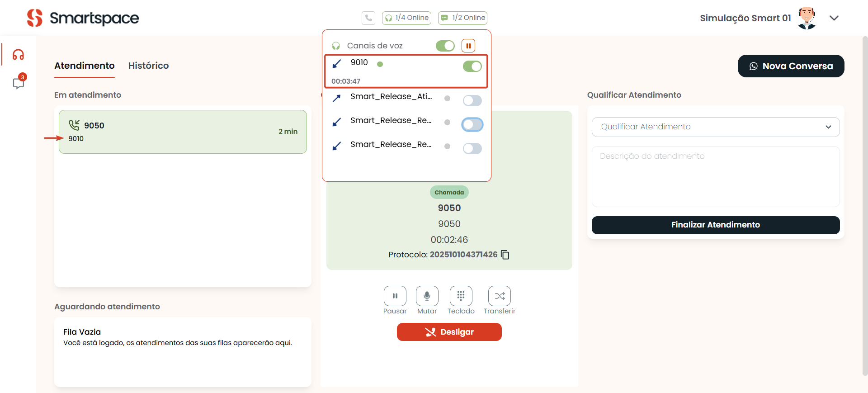Pause voice channels with orange pause icon

click(x=468, y=46)
